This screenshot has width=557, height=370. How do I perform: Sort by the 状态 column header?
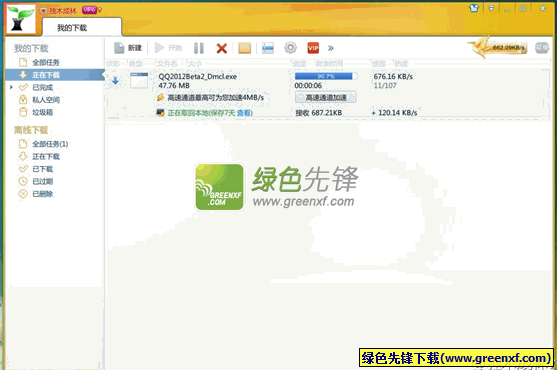[x=113, y=64]
